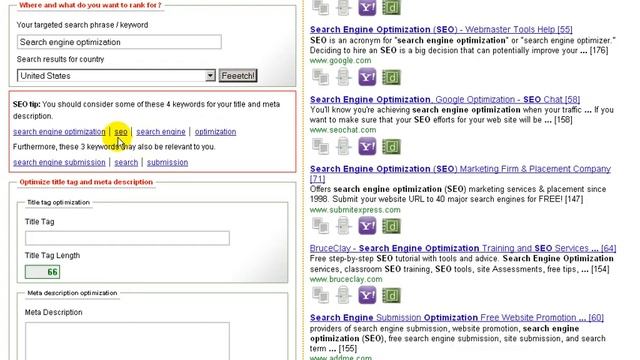640x360 pixels.
Task: Click the 'seo' keyword suggestion link
Action: [121, 132]
